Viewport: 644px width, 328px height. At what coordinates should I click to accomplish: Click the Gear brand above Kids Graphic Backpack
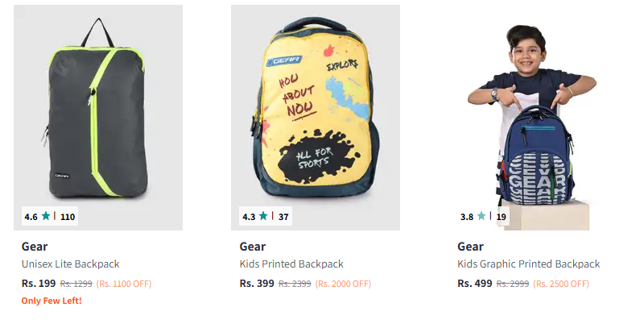(470, 247)
